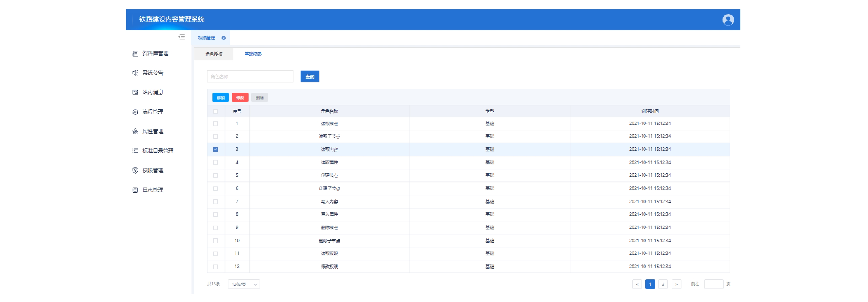The height and width of the screenshot is (302, 868).
Task: Click the 系统公告 speaker icon
Action: 135,73
